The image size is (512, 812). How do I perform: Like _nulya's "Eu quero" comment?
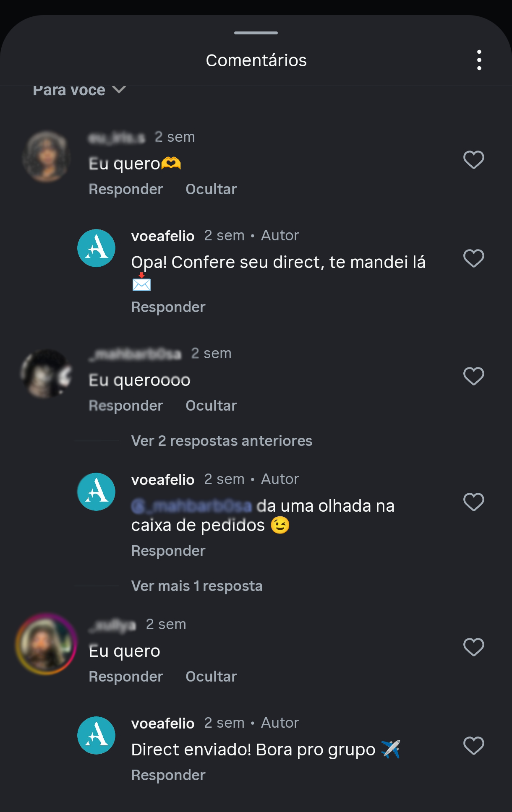point(473,647)
